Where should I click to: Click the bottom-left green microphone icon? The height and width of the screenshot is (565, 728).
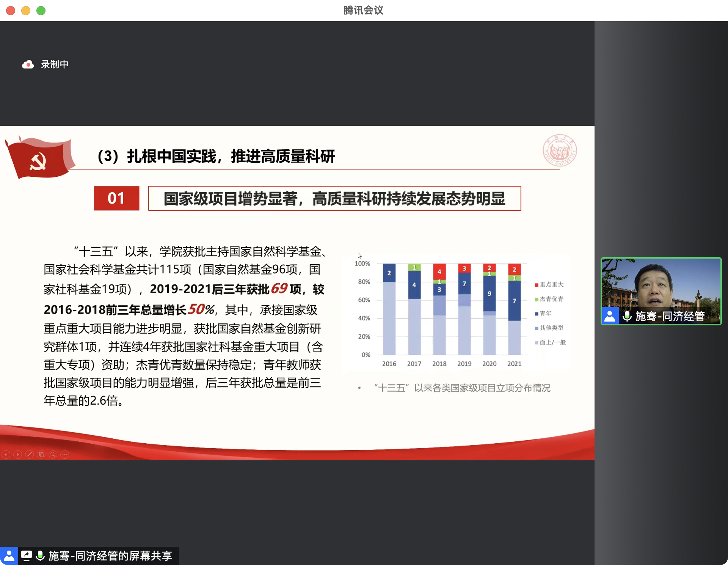pos(40,556)
